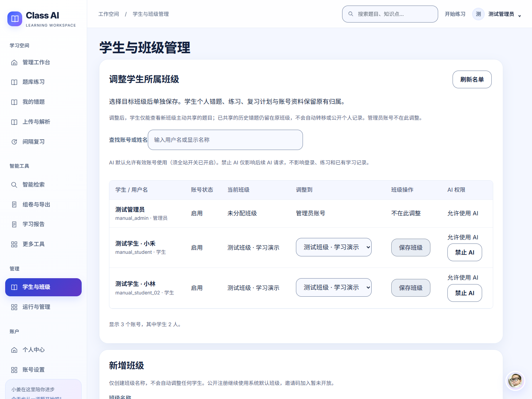Open 账号设置 sidebar item

pos(43,370)
